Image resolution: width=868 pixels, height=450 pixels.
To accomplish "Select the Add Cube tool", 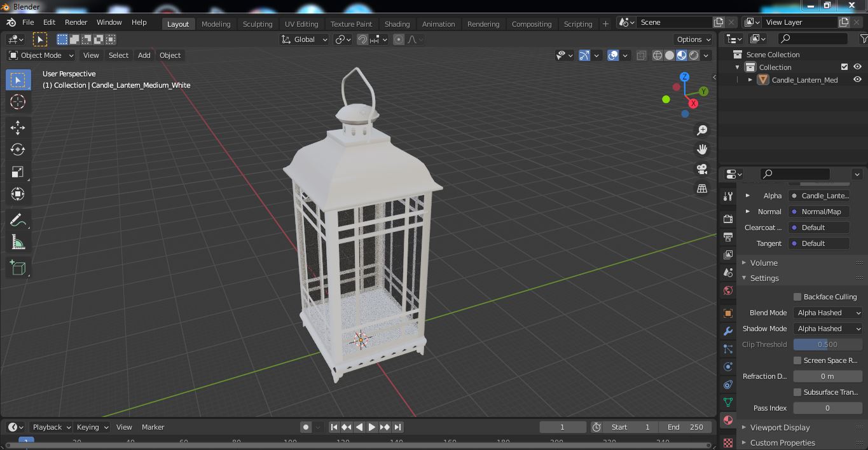I will pos(18,268).
